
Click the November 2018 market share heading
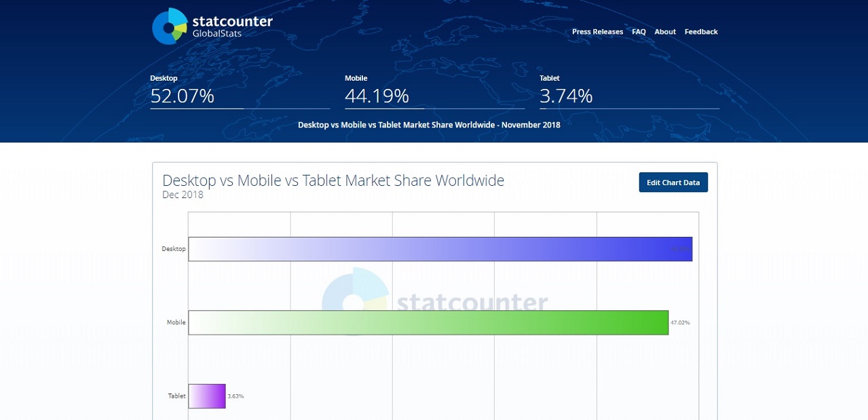pos(429,125)
